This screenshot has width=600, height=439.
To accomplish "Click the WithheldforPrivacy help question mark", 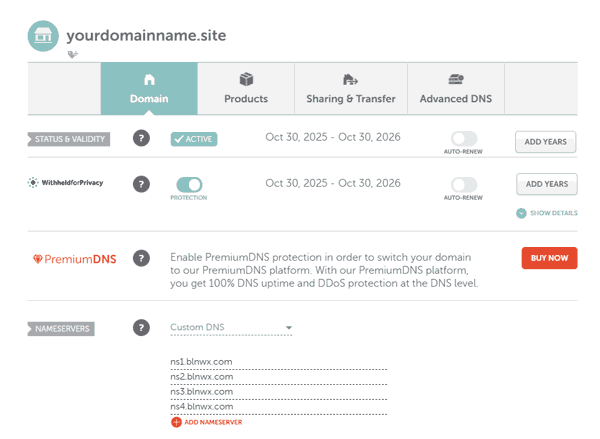I will (x=141, y=184).
